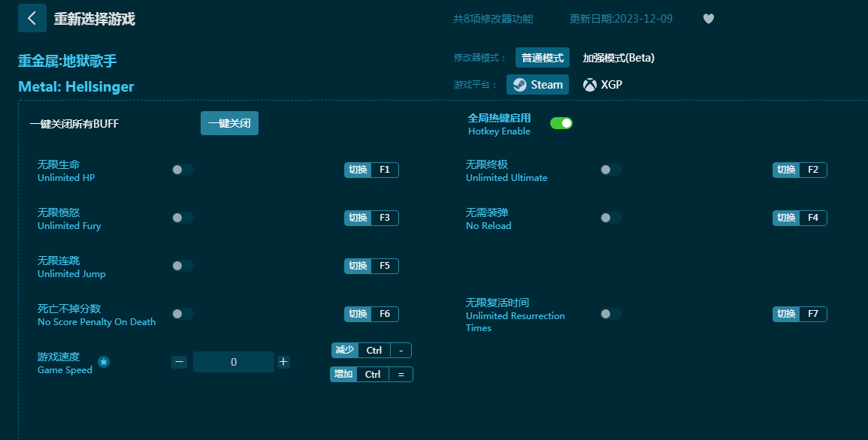
Task: Change the F7 hotkey for Unlimited Resurrection
Action: [x=800, y=314]
